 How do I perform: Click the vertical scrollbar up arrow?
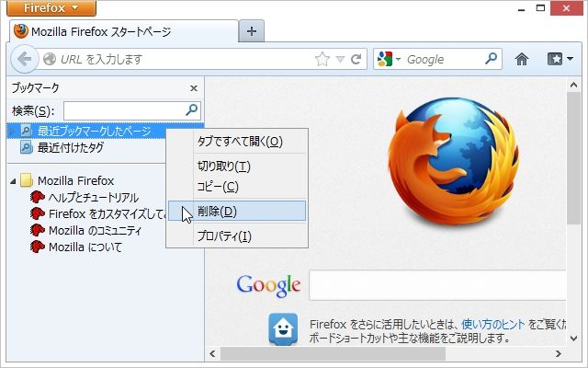pyautogui.click(x=573, y=86)
